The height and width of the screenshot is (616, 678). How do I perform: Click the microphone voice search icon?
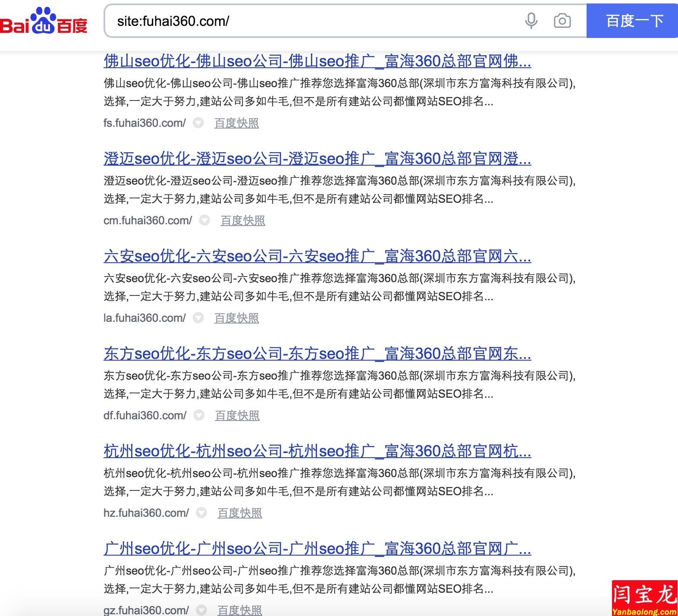point(531,21)
